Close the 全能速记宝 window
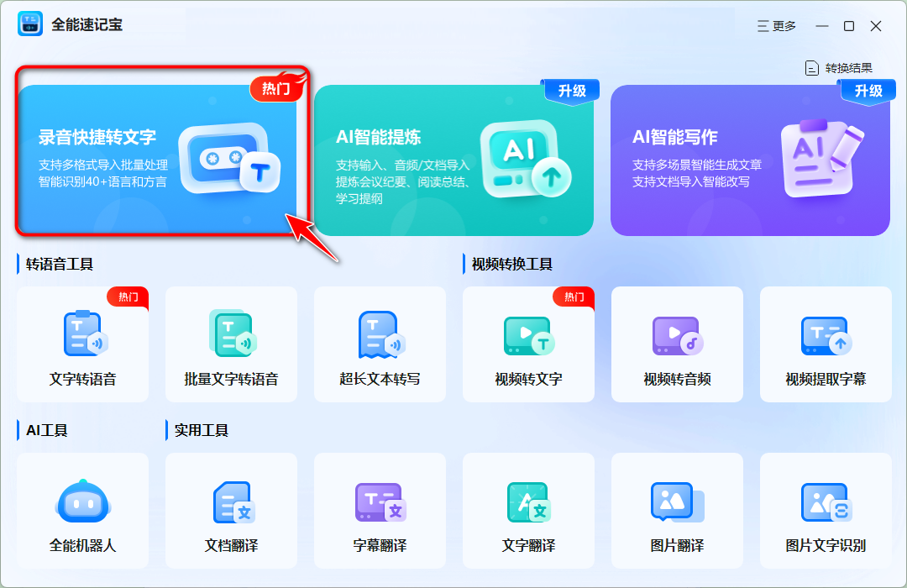 click(x=876, y=26)
